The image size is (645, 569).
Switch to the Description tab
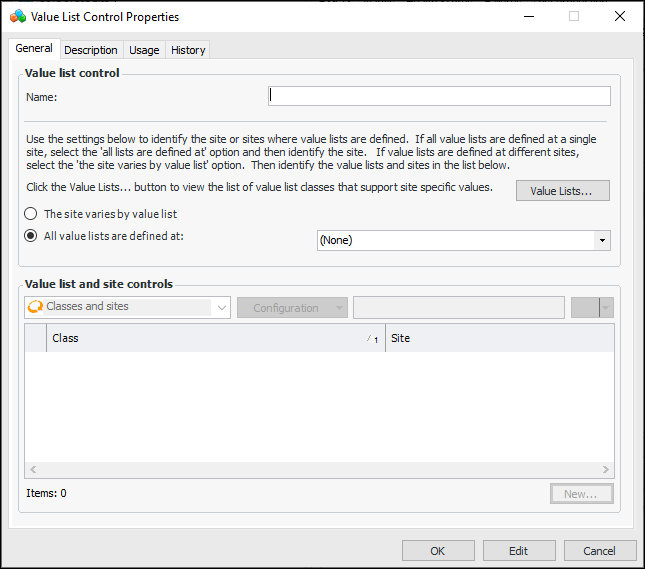(91, 50)
